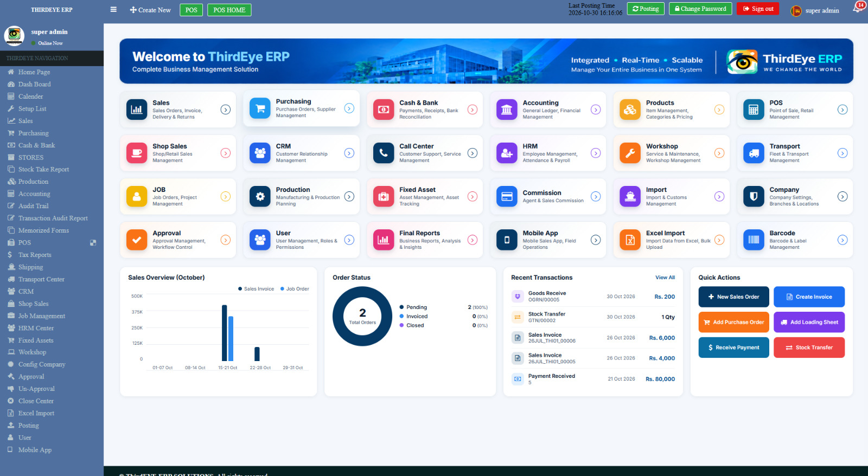The width and height of the screenshot is (868, 476).
Task: Click the 15-21 Oct Sales Invoice bar
Action: (x=225, y=333)
